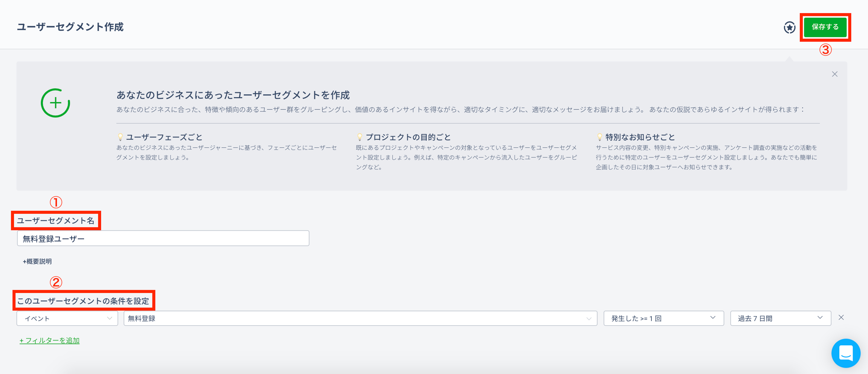
Task: Click the star badge icon beside save button
Action: click(x=789, y=28)
